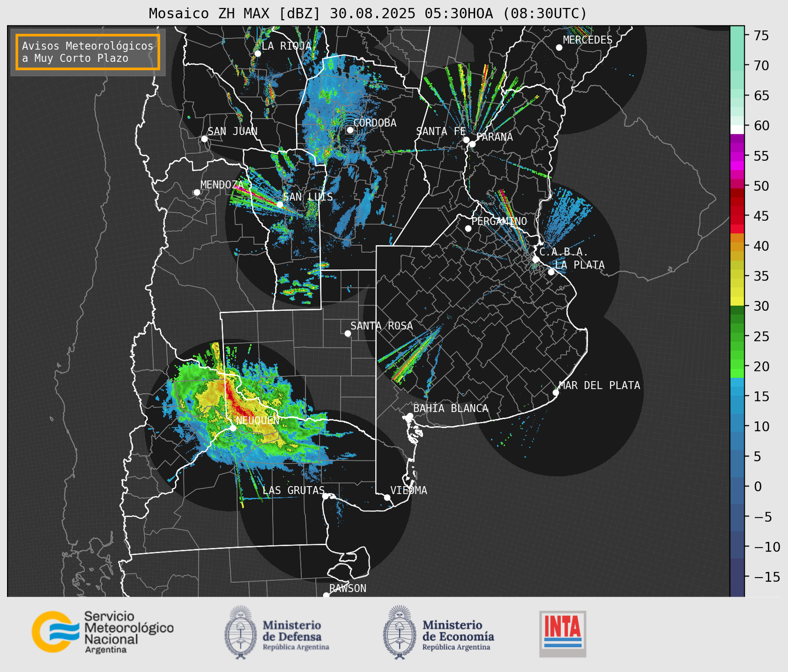Click the 70 dBZ mint band on colorbar
Image resolution: width=788 pixels, height=672 pixels.
point(737,66)
